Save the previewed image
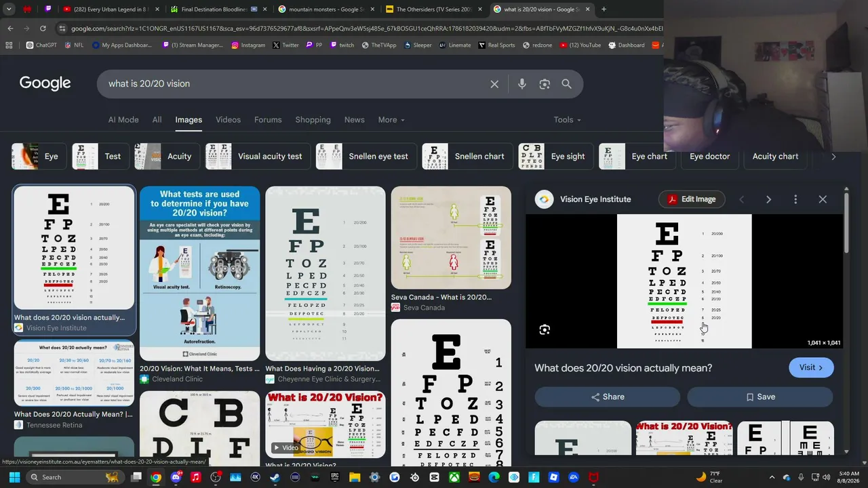Screen dimensions: 868x488 coord(760,397)
